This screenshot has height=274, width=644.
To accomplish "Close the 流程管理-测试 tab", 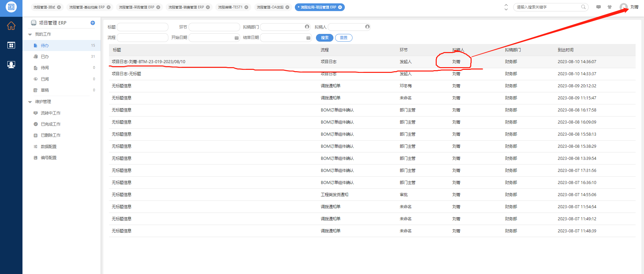I will [x=59, y=7].
